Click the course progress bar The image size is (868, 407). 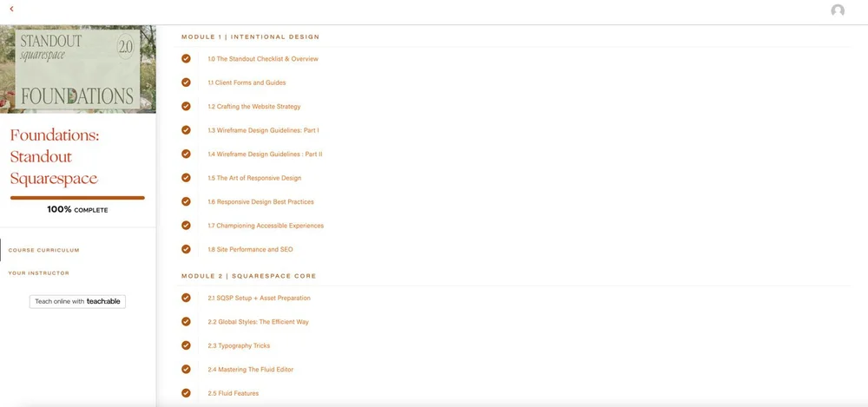coord(77,198)
